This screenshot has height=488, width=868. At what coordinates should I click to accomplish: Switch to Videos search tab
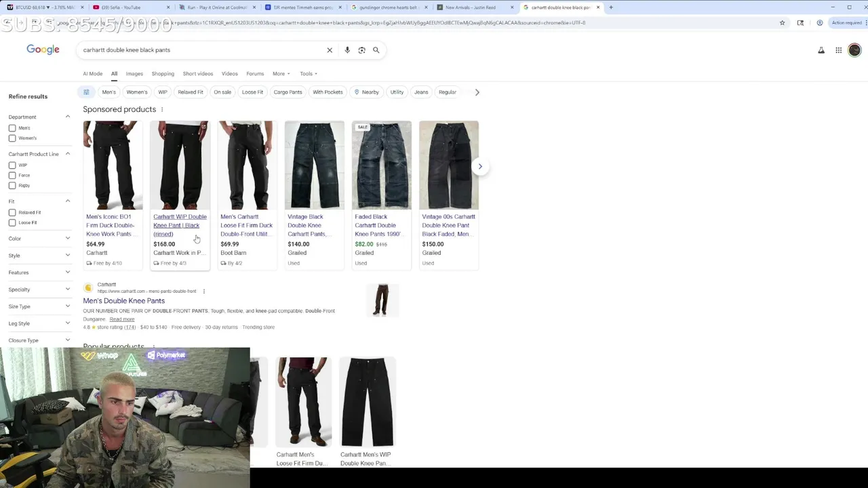229,74
